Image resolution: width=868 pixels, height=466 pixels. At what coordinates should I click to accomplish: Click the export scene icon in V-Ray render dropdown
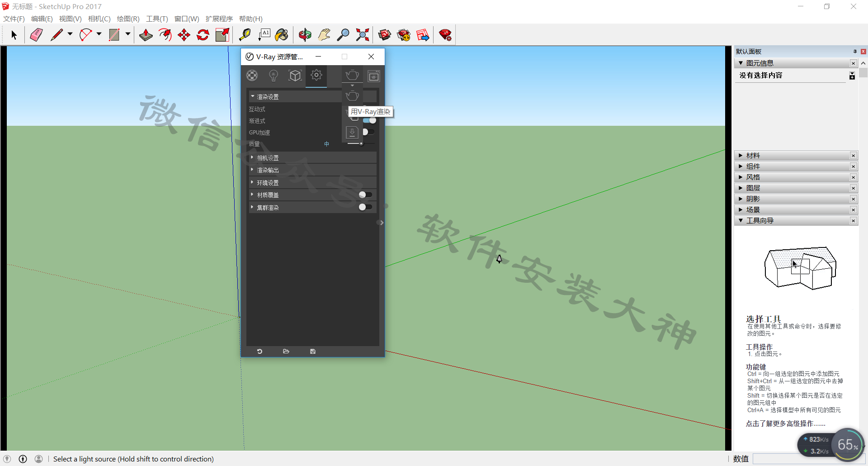coord(352,133)
